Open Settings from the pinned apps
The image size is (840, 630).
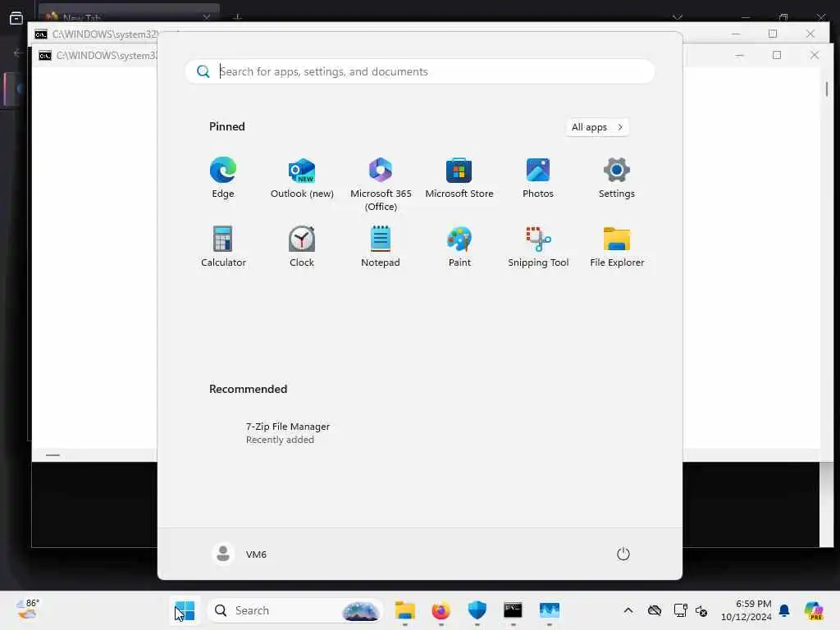click(x=617, y=178)
